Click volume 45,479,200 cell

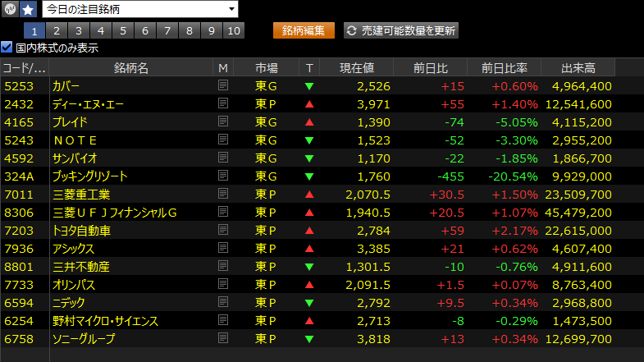(578, 213)
